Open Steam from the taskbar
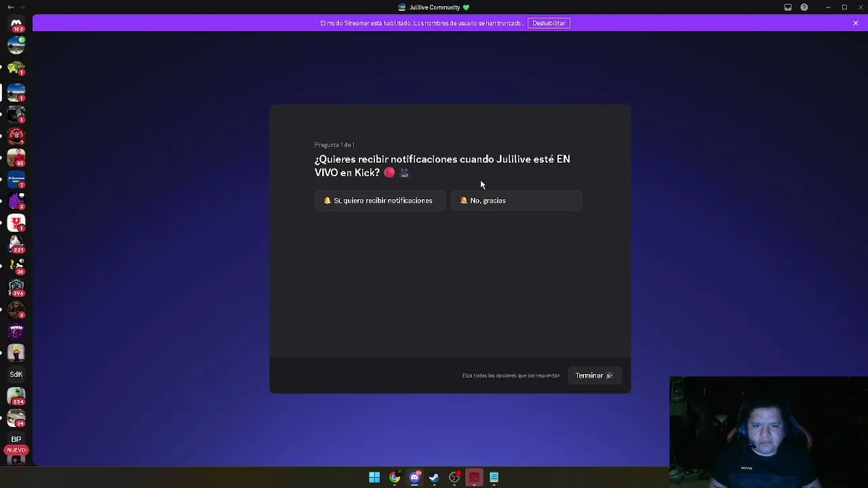868x488 pixels. click(434, 478)
